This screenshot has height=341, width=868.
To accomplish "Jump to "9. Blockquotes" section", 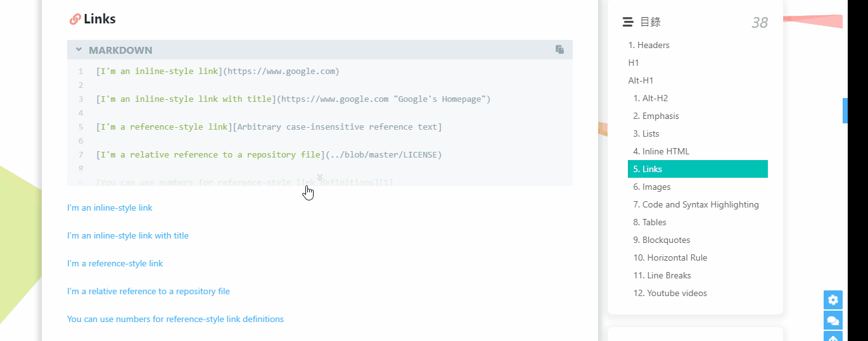I will click(661, 240).
